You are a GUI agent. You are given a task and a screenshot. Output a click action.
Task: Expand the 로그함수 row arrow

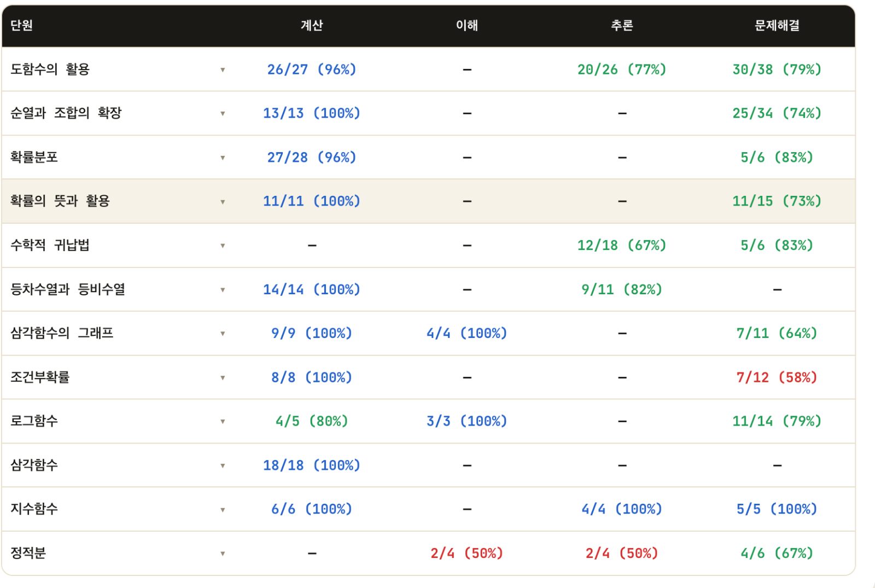pos(223,422)
